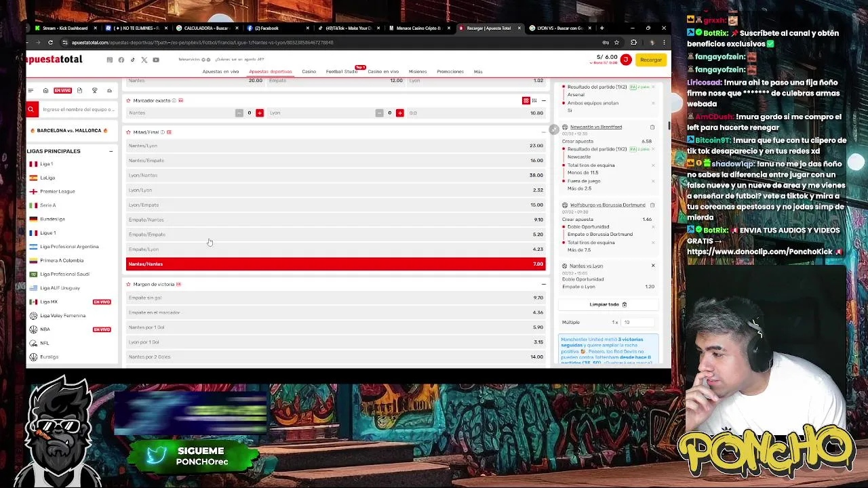Screen dimensions: 868x488
Task: Open Newcastle vs Brentford match link
Action: tap(596, 127)
